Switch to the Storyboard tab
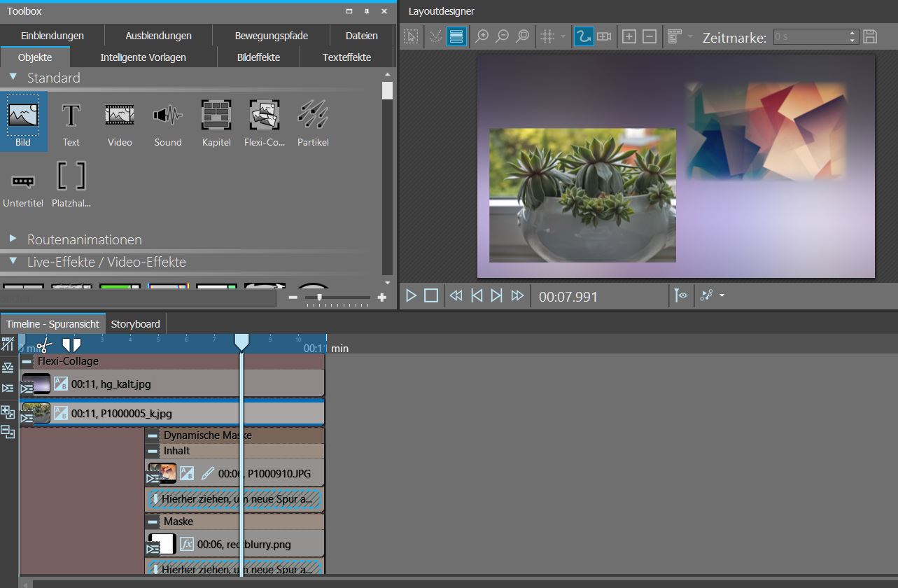898x588 pixels. coord(136,324)
